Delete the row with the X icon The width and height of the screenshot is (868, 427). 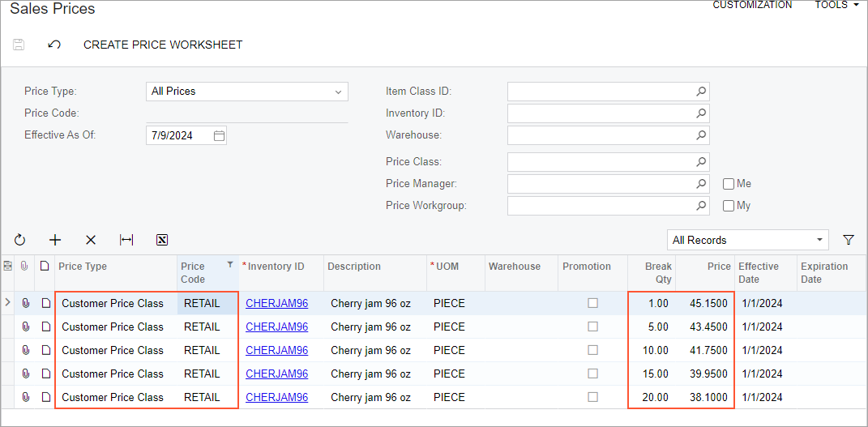(91, 240)
